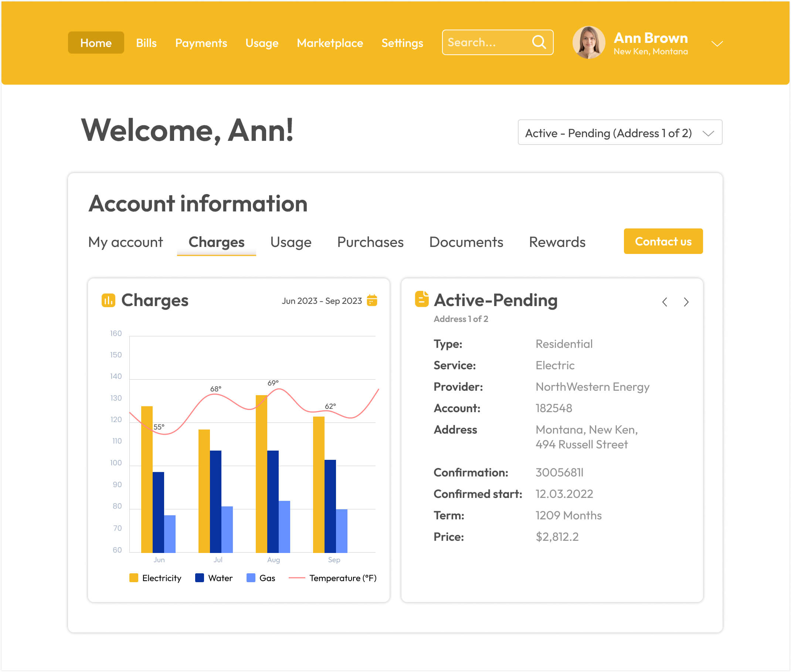Open the Documents tab
791x672 pixels.
466,242
